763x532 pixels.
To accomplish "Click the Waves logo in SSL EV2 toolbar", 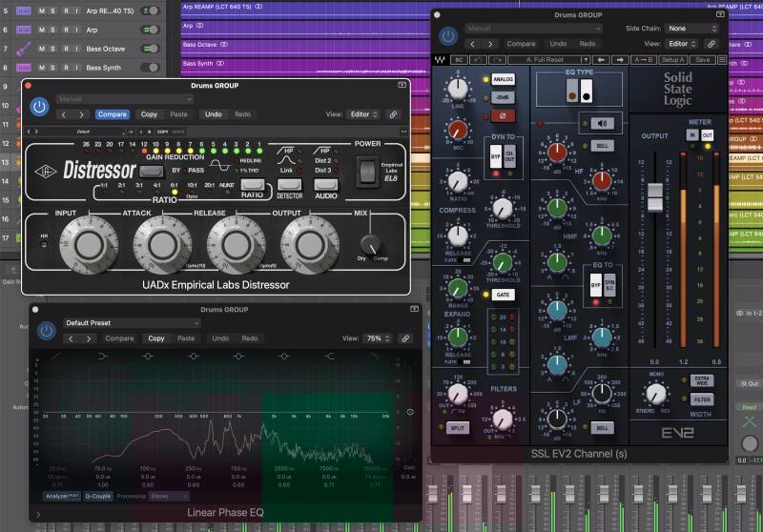I will [440, 60].
